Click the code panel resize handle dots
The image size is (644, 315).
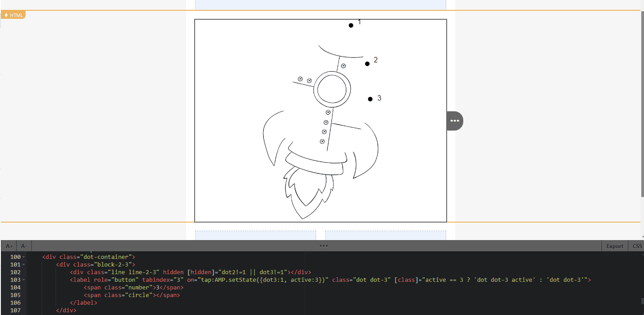[x=324, y=246]
